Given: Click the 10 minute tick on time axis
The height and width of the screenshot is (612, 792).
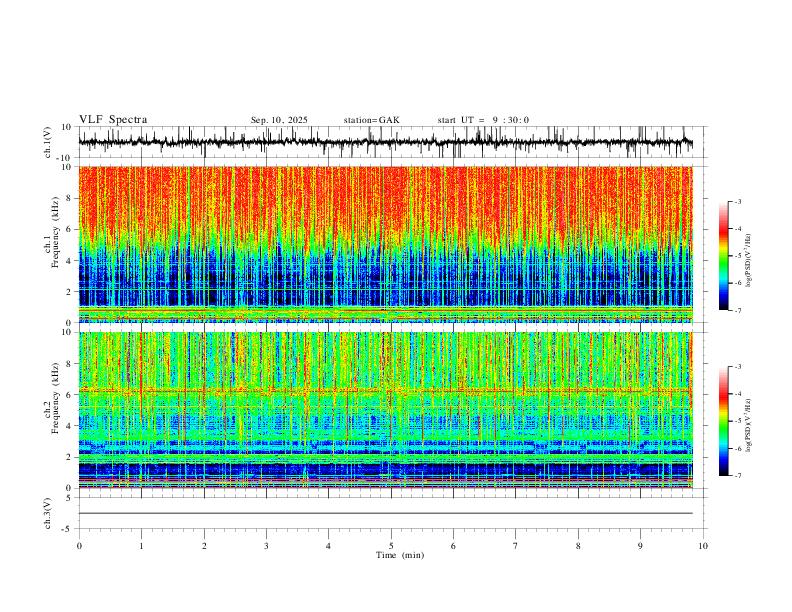Looking at the screenshot, I should pos(703,546).
